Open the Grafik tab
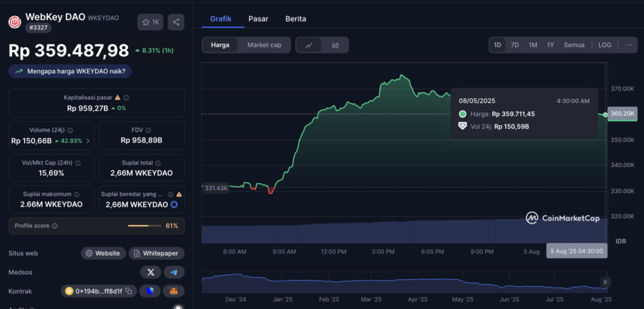This screenshot has height=309, width=644. (221, 19)
